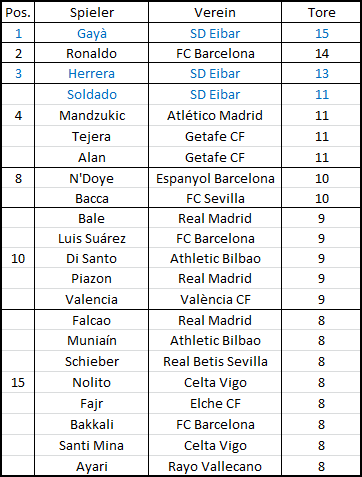Viewport: 362px width, 477px height.
Task: Click the Mandzukic player cell
Action: 92,116
